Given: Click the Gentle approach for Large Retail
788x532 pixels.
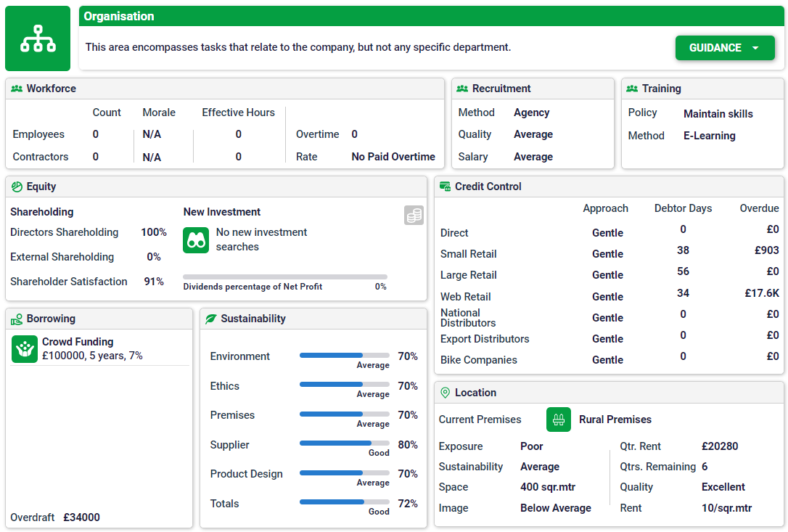Looking at the screenshot, I should click(x=607, y=275).
